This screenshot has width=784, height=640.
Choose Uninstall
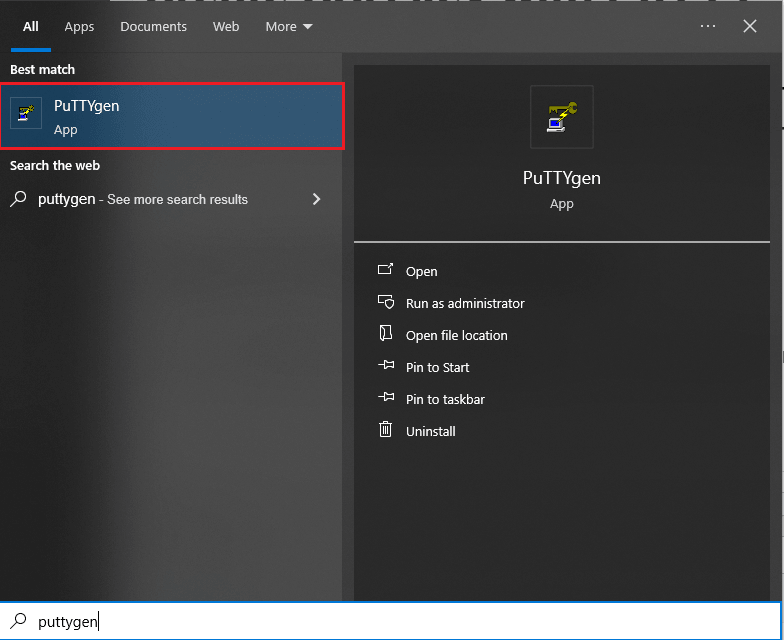point(430,432)
